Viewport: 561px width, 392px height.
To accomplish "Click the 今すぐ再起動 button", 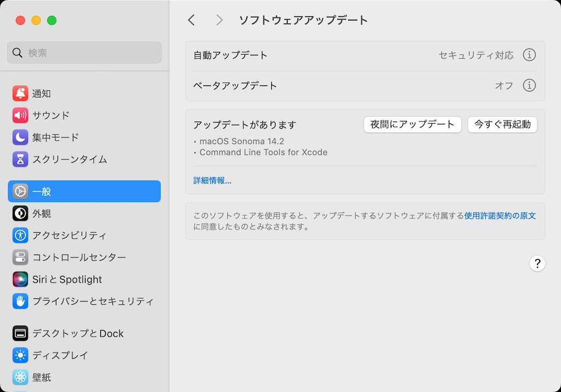I will (502, 124).
